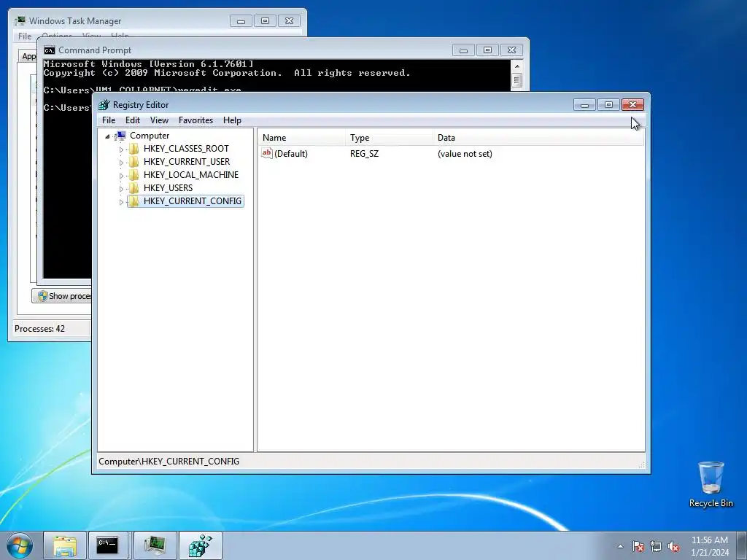Click the HKEY_CLASSES_ROOT folder icon
Screen dimensions: 747x560
[x=134, y=149]
